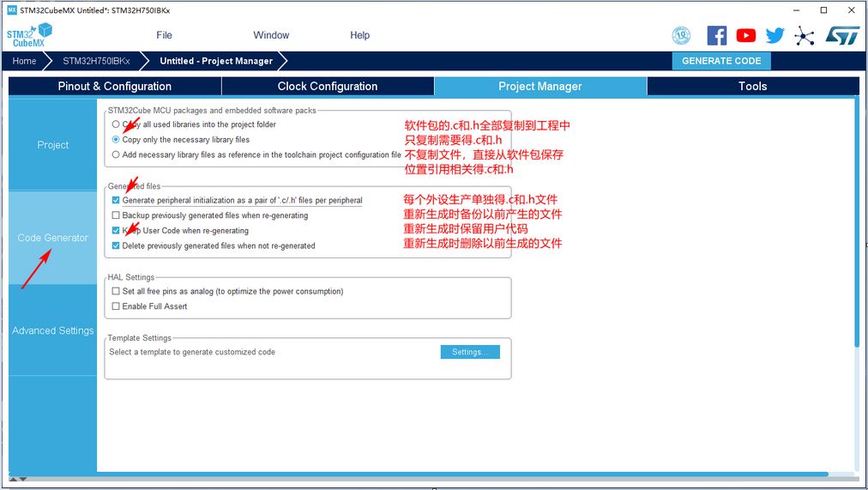Enable Backup previously generated files checkbox

coord(116,215)
